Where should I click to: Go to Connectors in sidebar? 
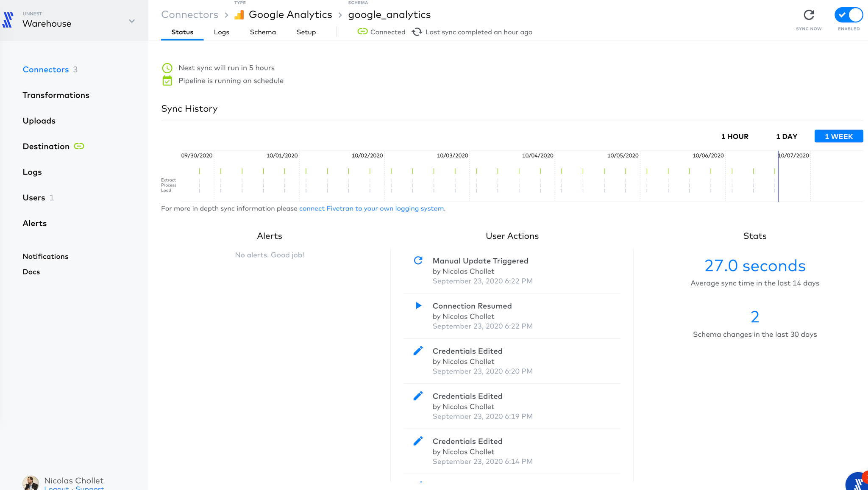tap(46, 69)
